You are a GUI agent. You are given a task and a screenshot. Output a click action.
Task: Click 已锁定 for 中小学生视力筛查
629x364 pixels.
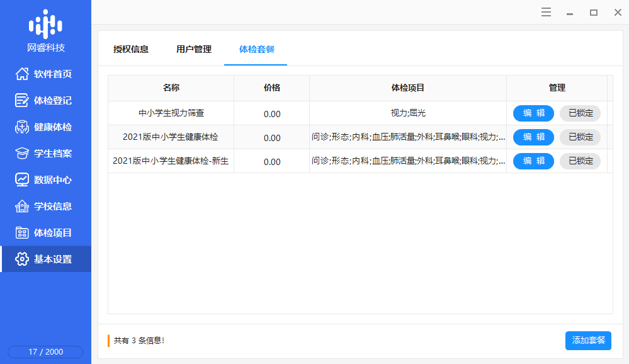click(x=580, y=113)
